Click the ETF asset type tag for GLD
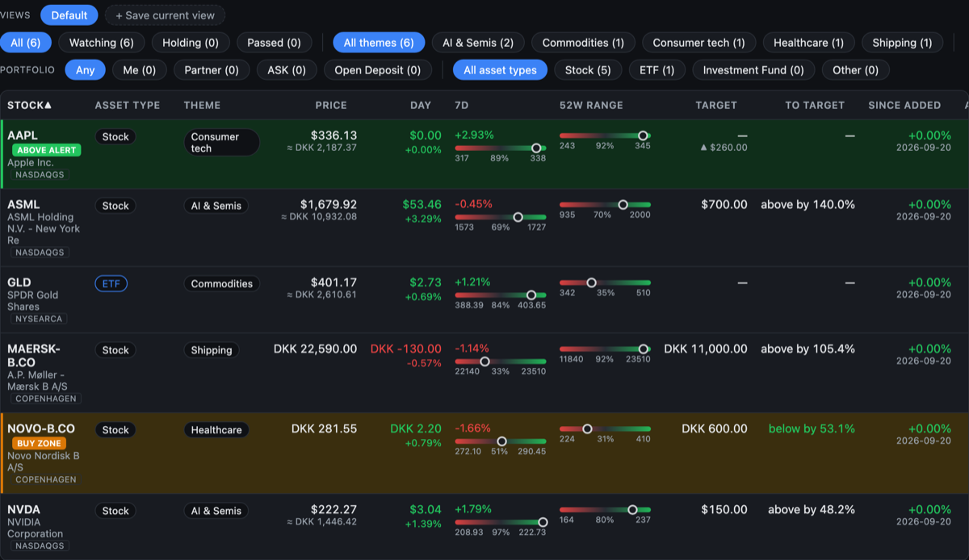 (111, 283)
